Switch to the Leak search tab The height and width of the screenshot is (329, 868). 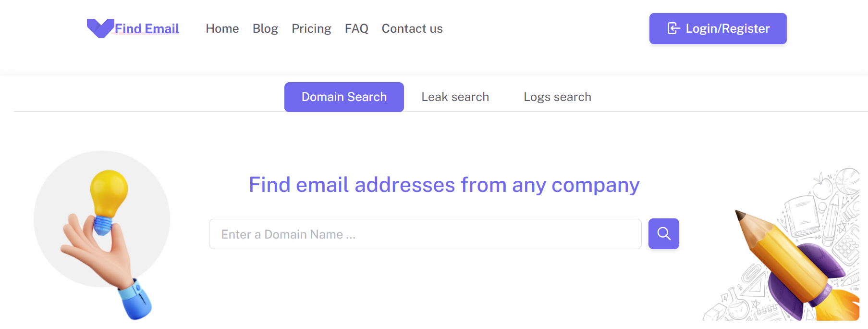coord(455,97)
